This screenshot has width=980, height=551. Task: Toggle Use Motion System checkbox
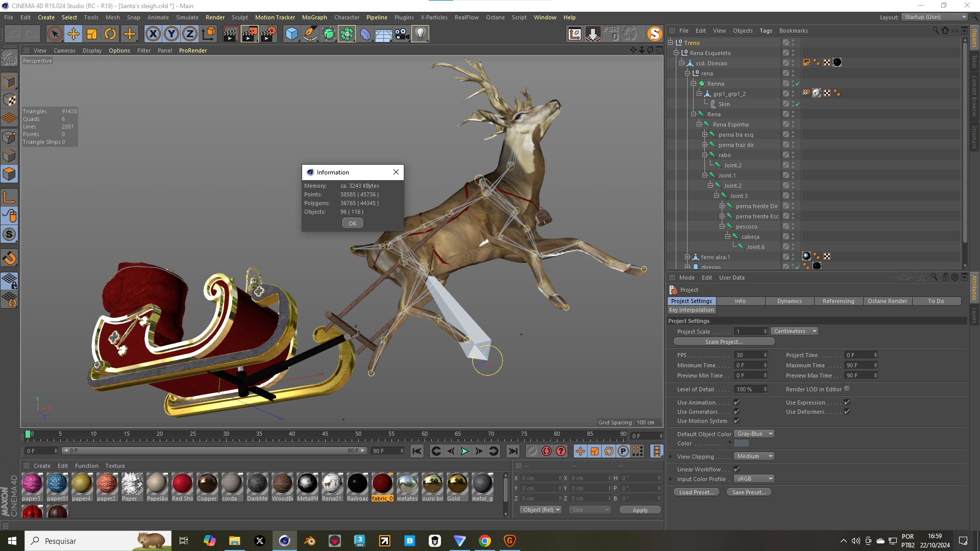(737, 421)
